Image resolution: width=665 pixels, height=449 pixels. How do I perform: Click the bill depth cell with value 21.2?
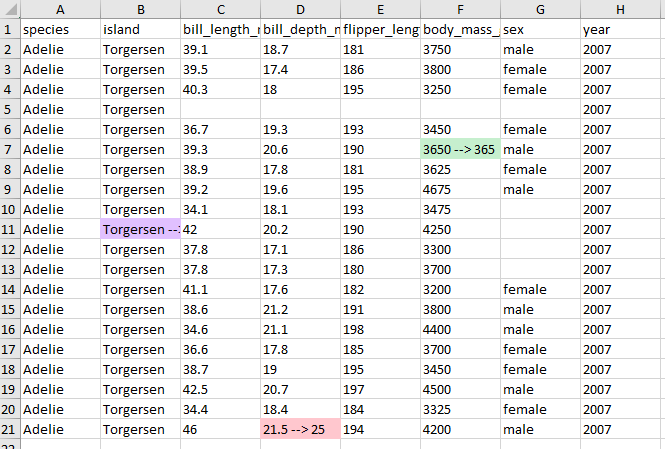[300, 309]
